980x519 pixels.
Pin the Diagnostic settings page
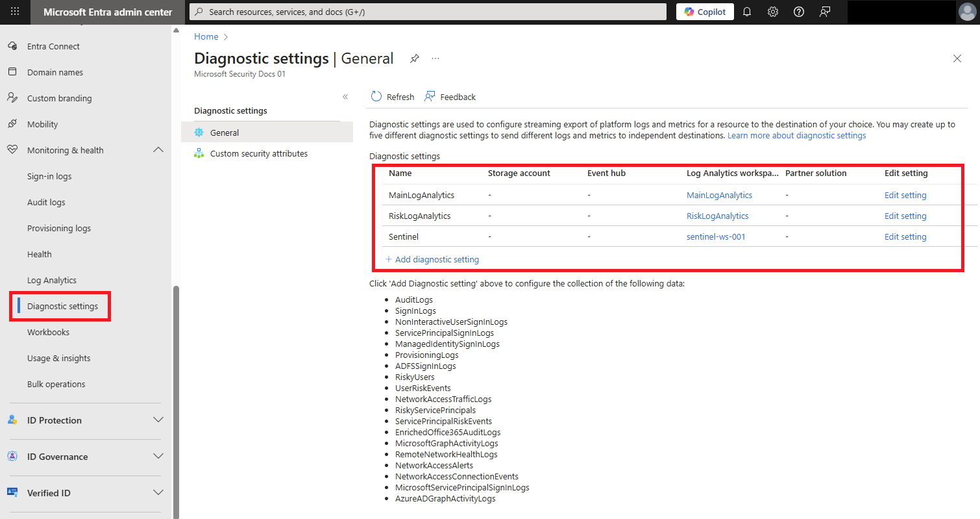(x=415, y=58)
